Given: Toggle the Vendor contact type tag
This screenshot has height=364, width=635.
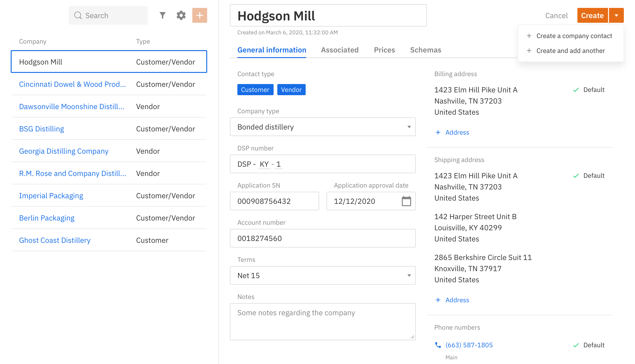Looking at the screenshot, I should click(x=291, y=90).
